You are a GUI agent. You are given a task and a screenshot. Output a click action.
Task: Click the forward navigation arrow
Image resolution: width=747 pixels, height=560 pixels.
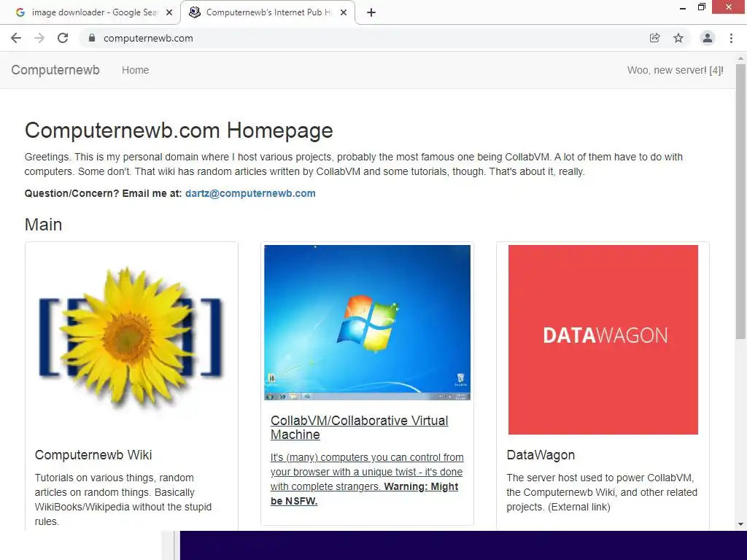pos(39,38)
